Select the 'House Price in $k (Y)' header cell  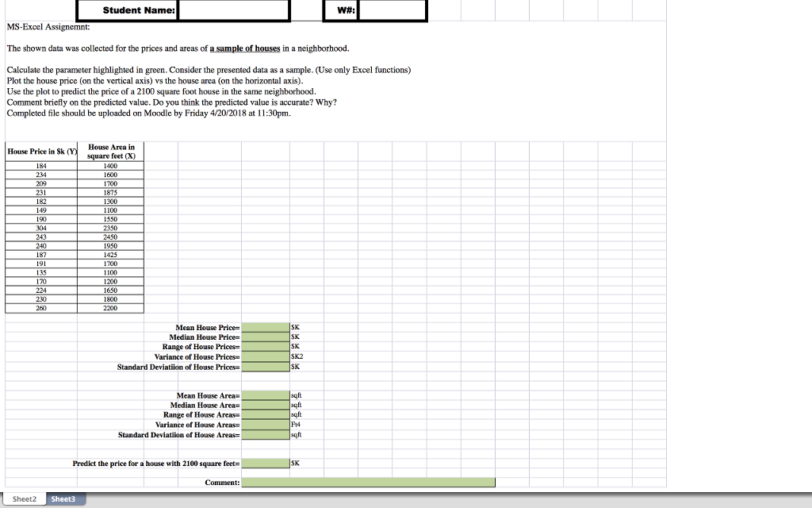pyautogui.click(x=41, y=152)
